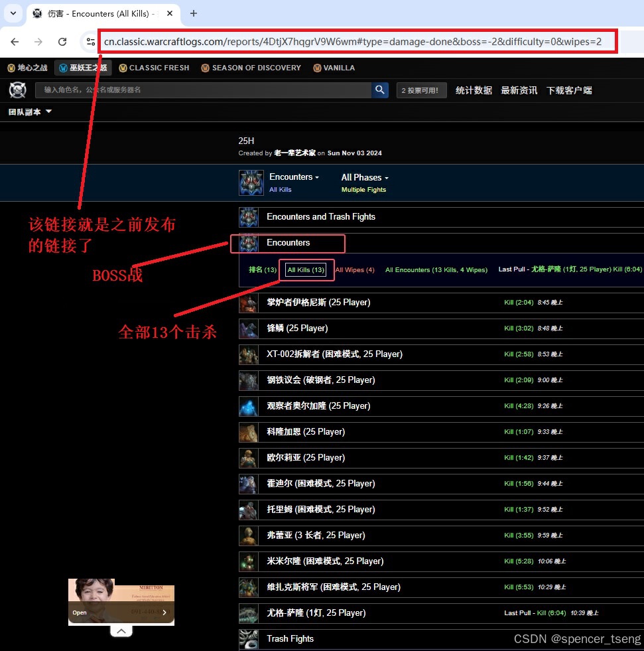Open 弗蕾亚 (3 长者) encounter
The width and height of the screenshot is (644, 651).
[441, 536]
